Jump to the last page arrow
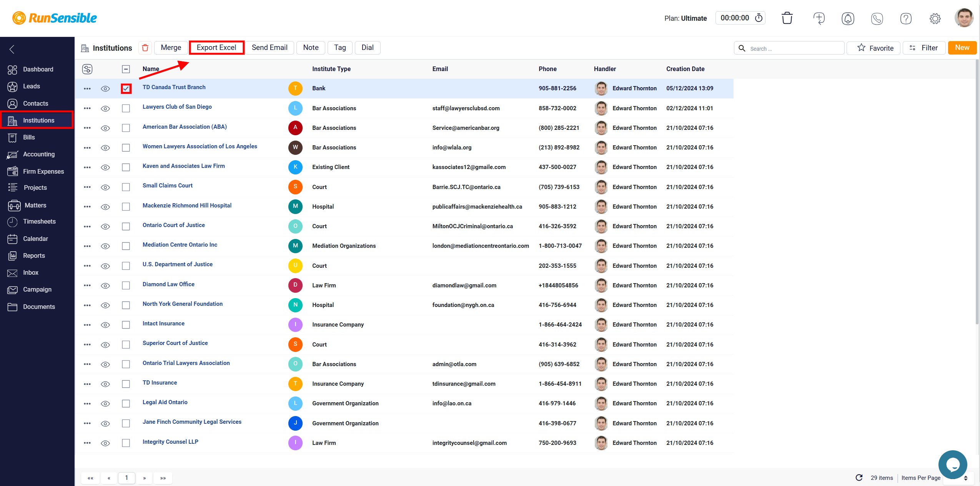Image resolution: width=980 pixels, height=486 pixels. pos(163,478)
